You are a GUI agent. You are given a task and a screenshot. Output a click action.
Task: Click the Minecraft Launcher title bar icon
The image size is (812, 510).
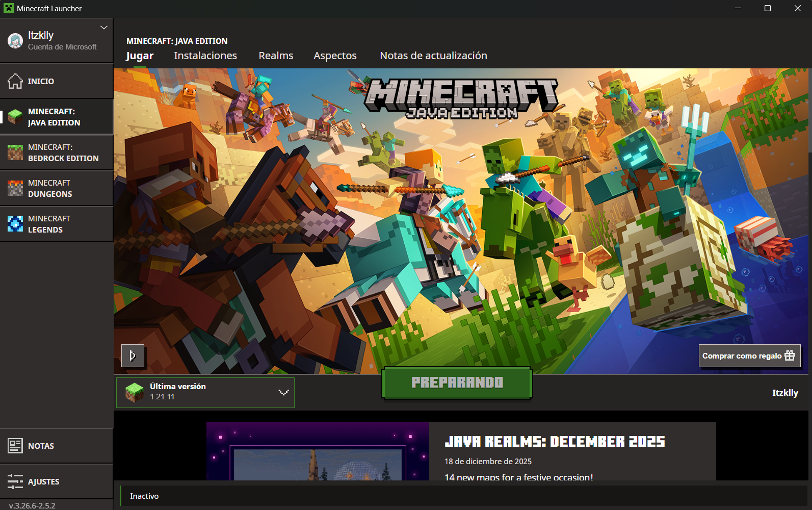9,8
